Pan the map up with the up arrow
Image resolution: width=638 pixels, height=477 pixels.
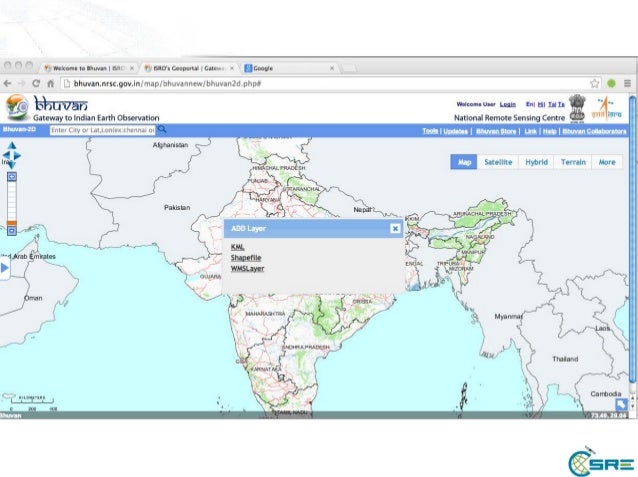click(12, 145)
